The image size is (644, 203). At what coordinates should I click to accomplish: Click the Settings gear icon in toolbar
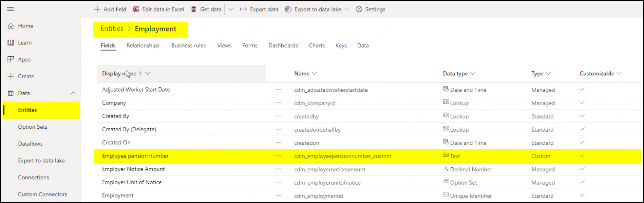[359, 9]
